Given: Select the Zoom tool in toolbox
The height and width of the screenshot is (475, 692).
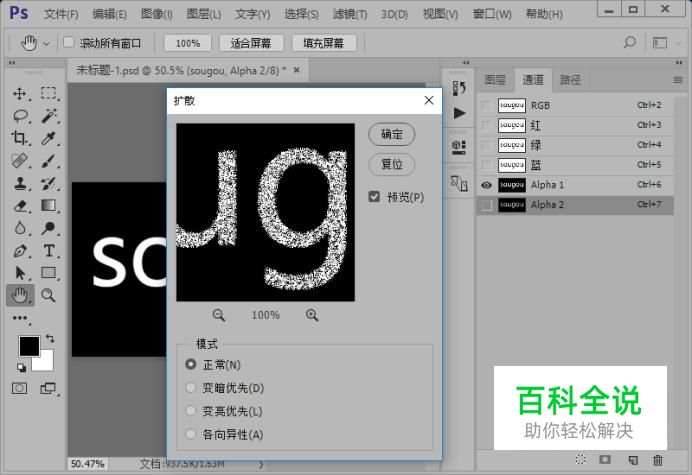Looking at the screenshot, I should point(49,295).
